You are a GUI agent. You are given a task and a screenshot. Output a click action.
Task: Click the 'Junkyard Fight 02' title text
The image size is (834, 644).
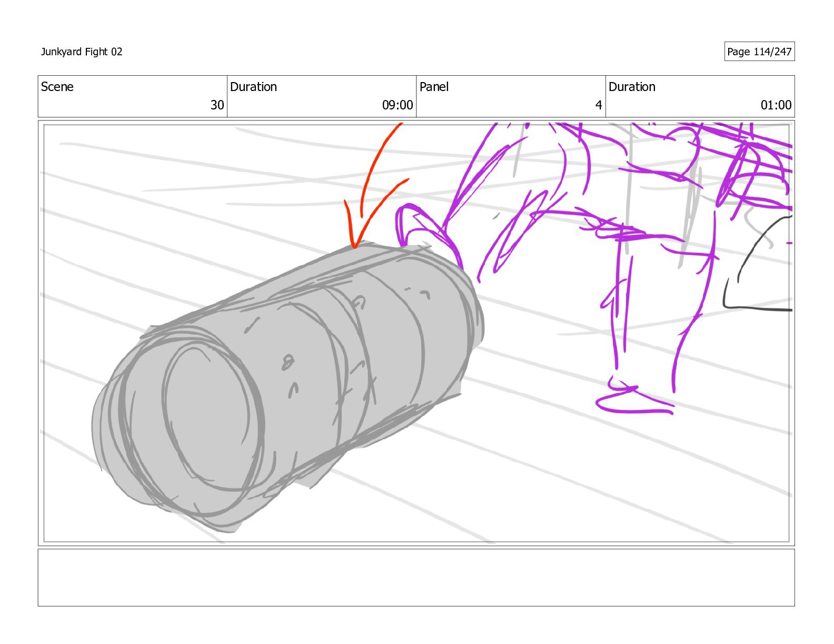[x=82, y=52]
